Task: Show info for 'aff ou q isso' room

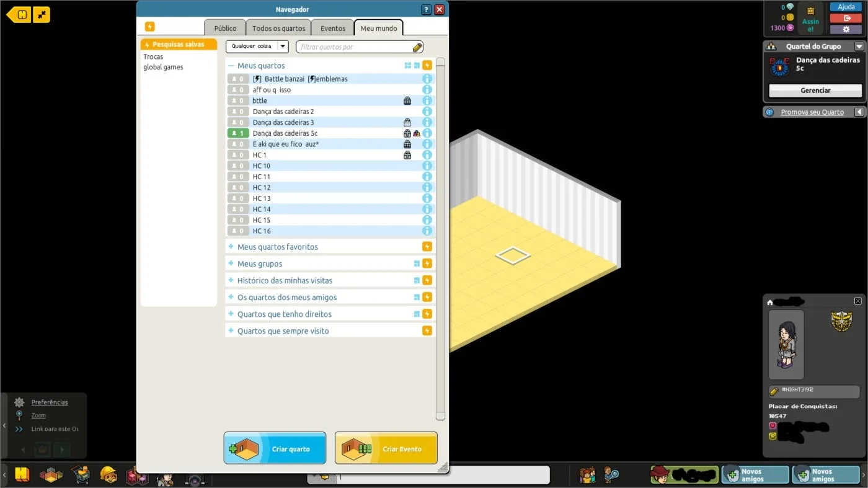Action: pos(427,90)
